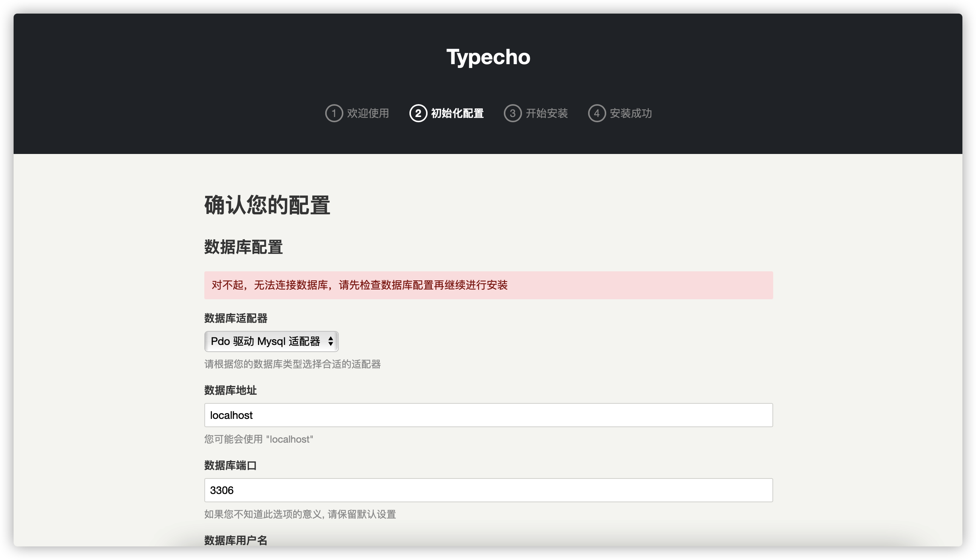976x560 pixels.
Task: Click the step 1 circle icon
Action: (x=334, y=113)
